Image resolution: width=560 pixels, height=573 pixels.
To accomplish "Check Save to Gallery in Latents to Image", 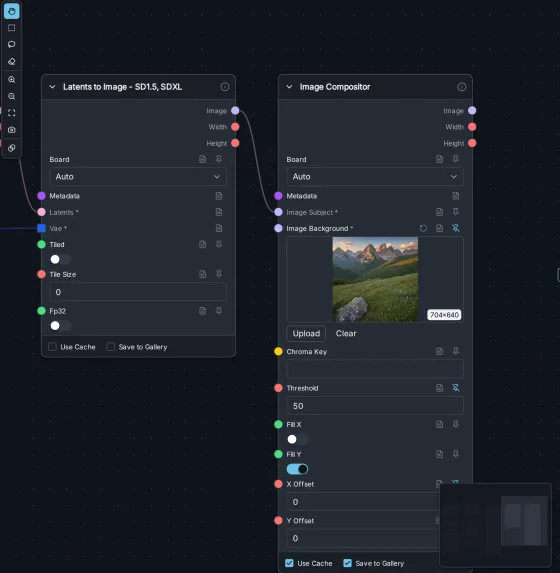I will coord(110,346).
